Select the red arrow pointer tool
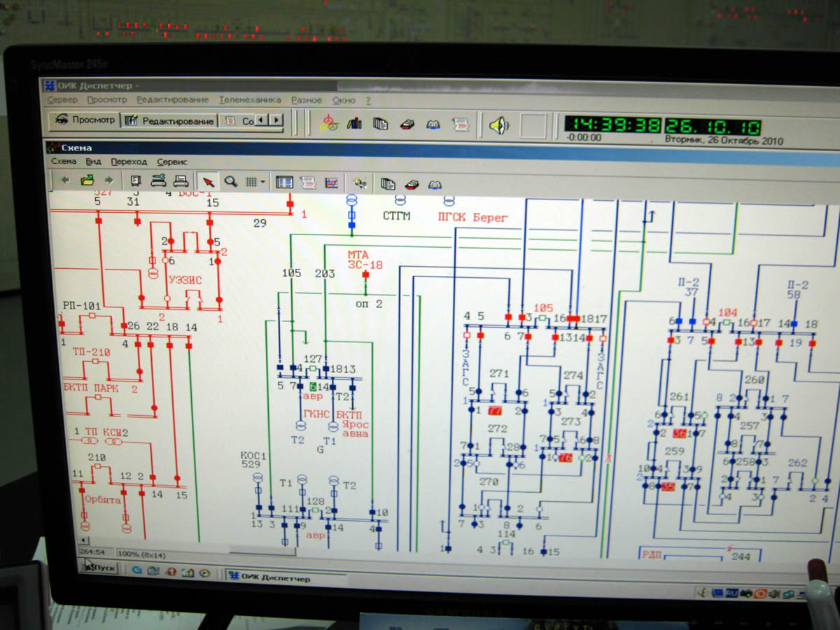The width and height of the screenshot is (840, 630). [x=208, y=182]
